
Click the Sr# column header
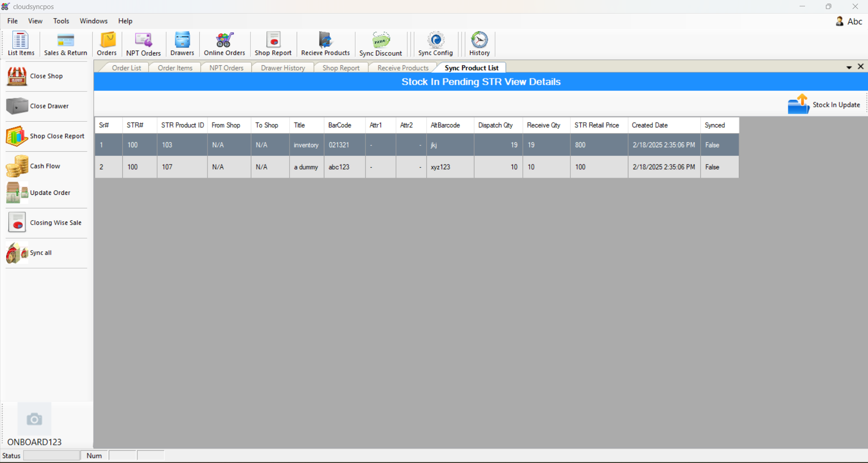109,125
